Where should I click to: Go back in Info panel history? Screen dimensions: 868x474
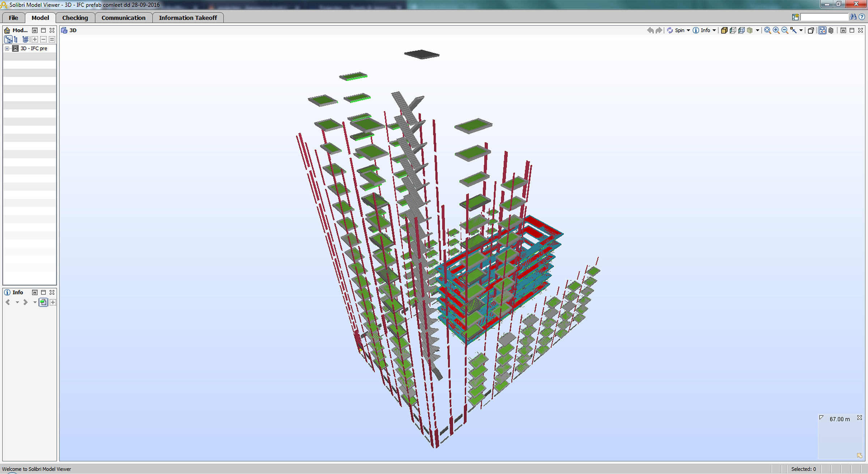(8, 302)
